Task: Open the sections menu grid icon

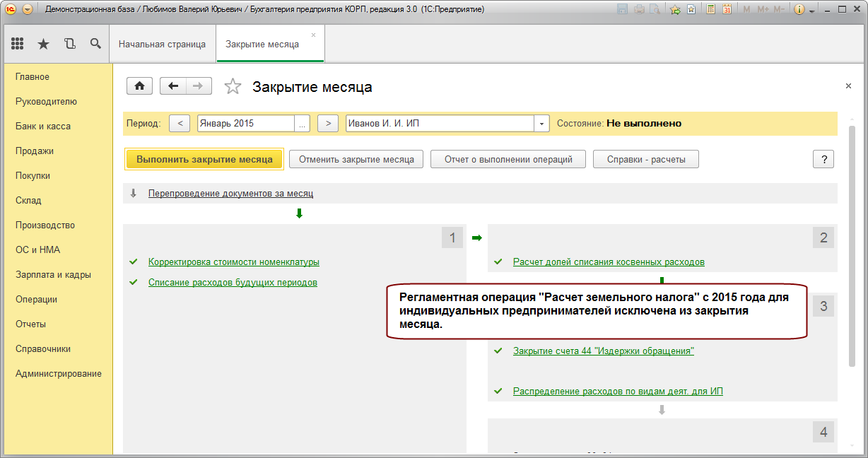Action: coord(18,44)
